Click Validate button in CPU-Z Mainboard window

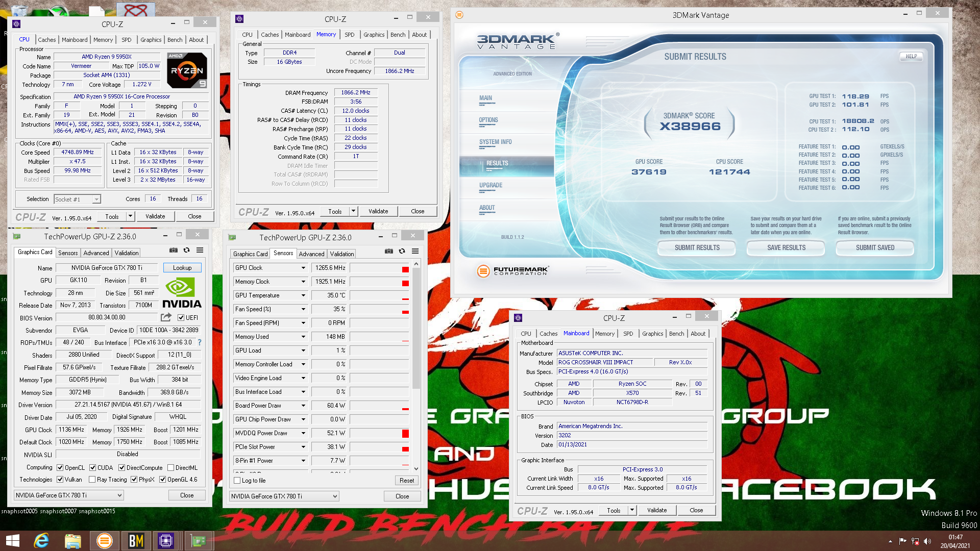[x=657, y=510]
